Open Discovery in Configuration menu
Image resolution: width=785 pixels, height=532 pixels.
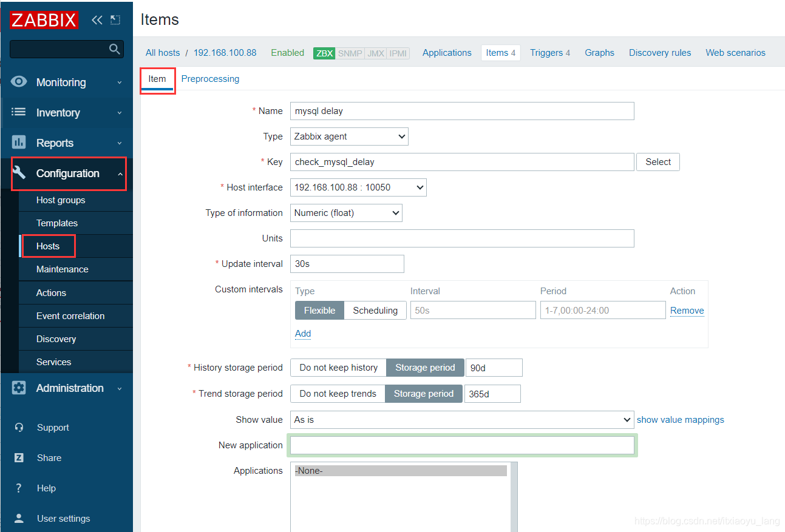tap(76, 339)
